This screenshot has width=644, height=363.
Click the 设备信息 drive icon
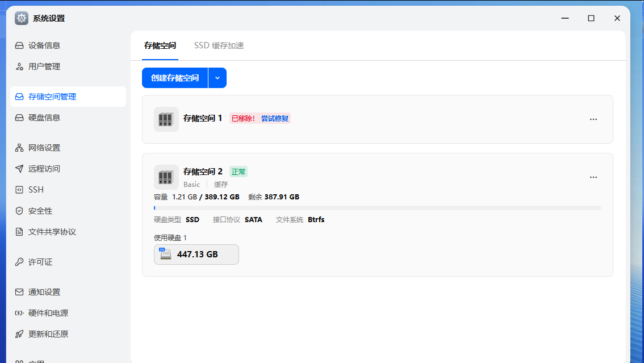tap(19, 45)
